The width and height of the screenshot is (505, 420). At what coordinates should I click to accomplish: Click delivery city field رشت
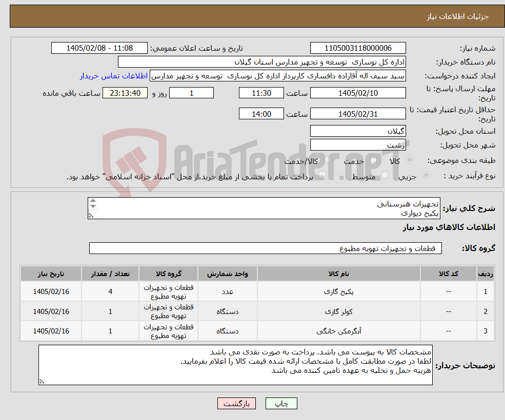(x=358, y=145)
